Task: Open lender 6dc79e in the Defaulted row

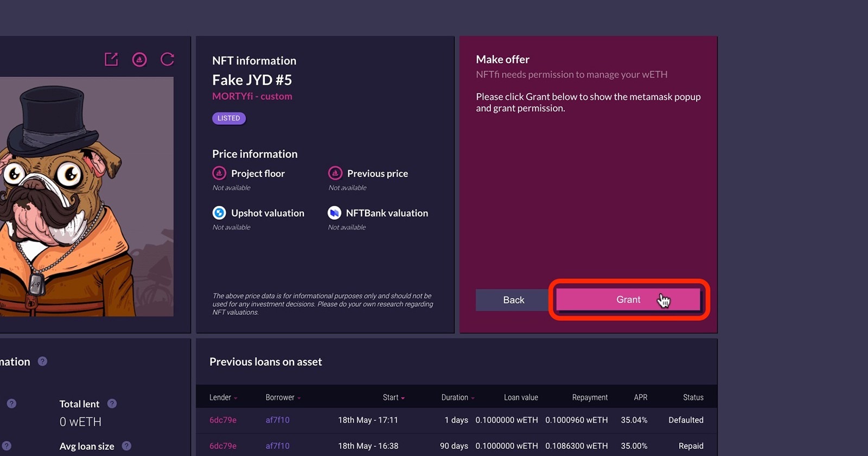Action: (x=223, y=420)
